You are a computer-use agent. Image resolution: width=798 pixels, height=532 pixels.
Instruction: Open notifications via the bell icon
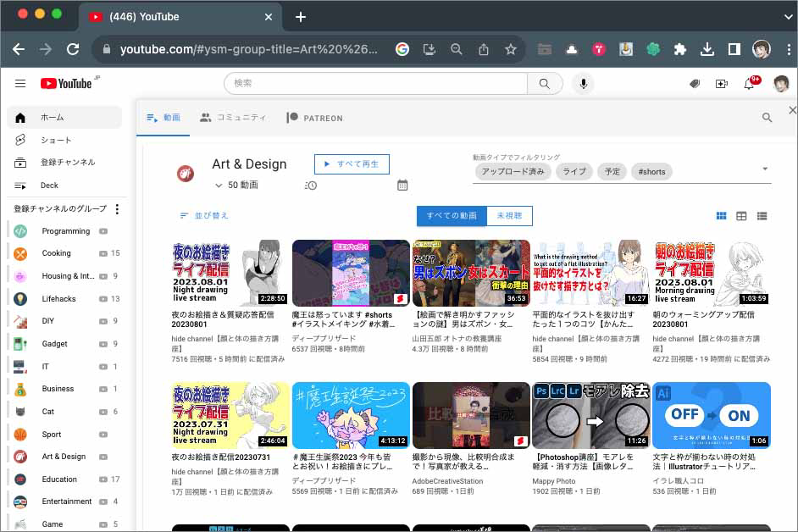[x=749, y=83]
